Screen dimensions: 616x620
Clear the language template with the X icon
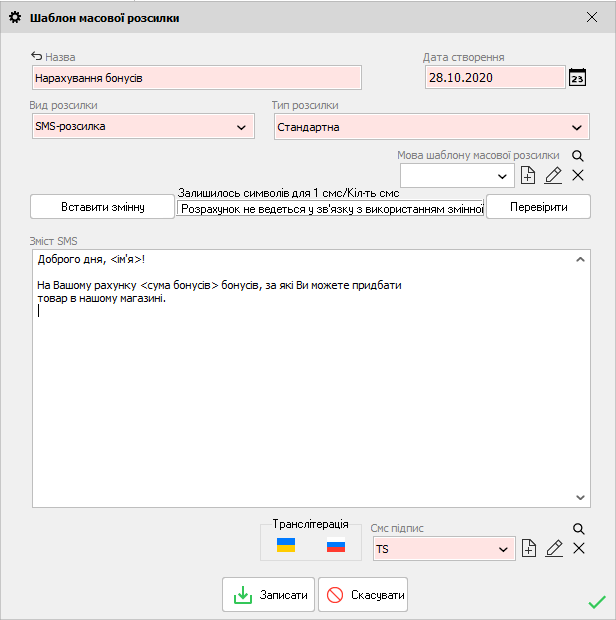578,176
